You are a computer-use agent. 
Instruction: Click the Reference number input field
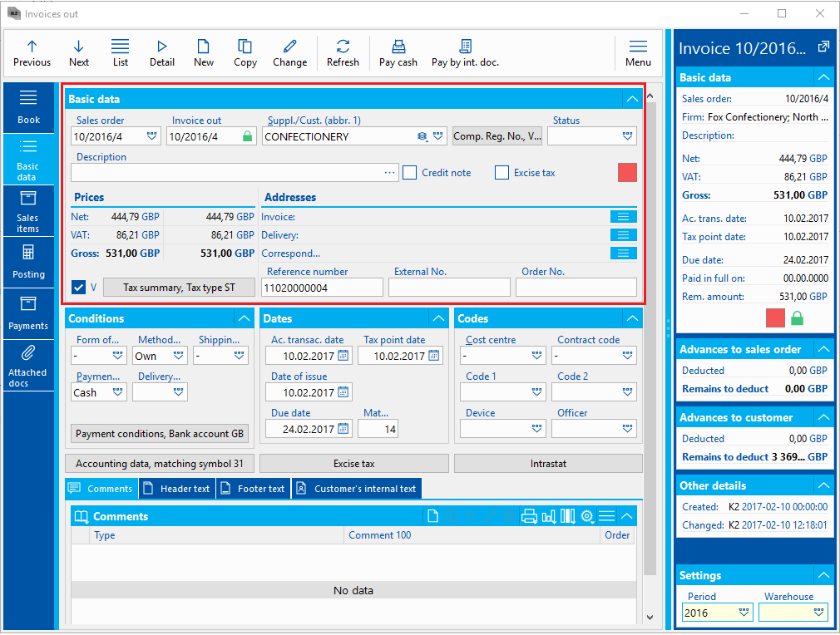coord(322,288)
